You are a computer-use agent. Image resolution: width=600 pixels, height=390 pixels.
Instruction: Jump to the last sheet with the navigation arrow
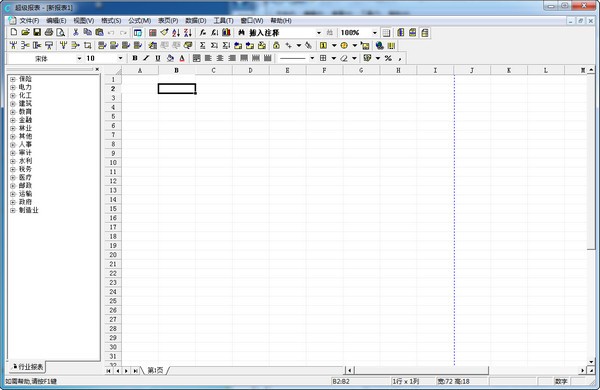(x=135, y=370)
